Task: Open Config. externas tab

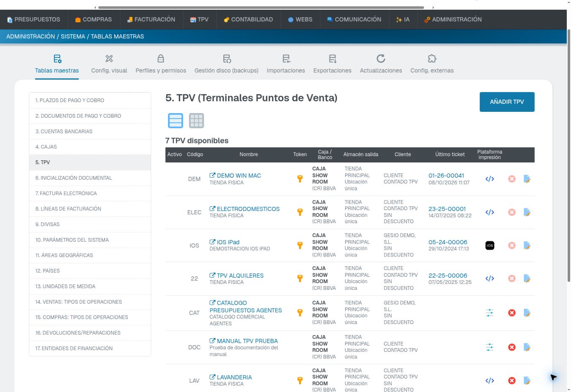Action: [432, 65]
